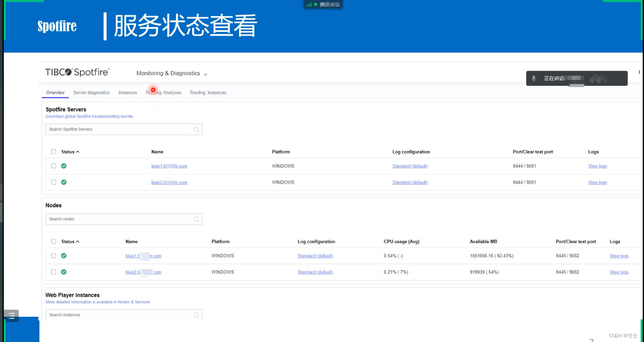Click green status icon for biap1 node row
Viewport: 644px width, 342px height.
pyautogui.click(x=64, y=256)
